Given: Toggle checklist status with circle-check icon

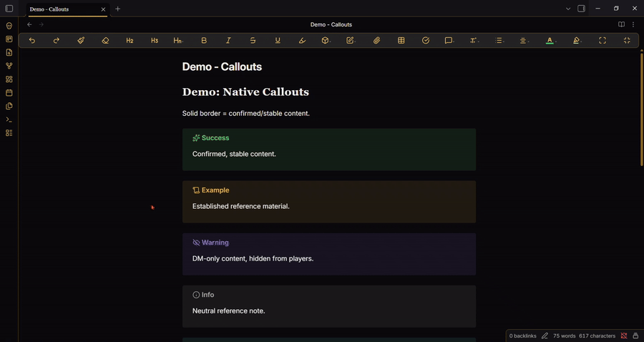Looking at the screenshot, I should 426,40.
